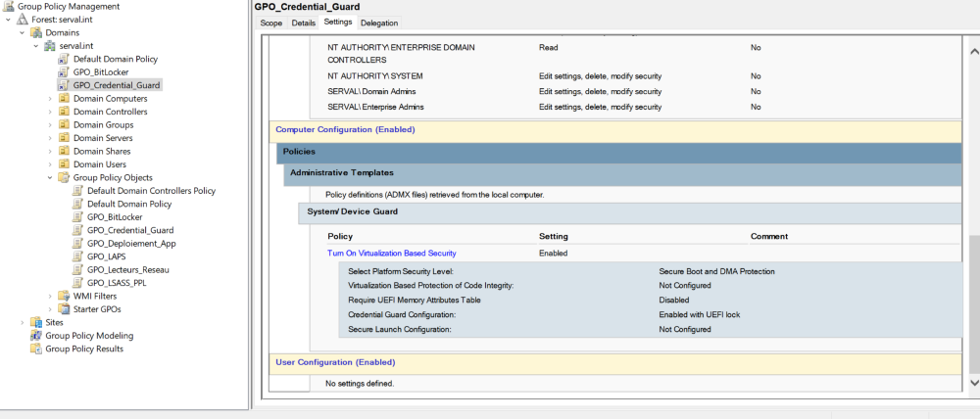Click the Group Policy Management root icon
The image size is (980, 419).
click(x=9, y=6)
